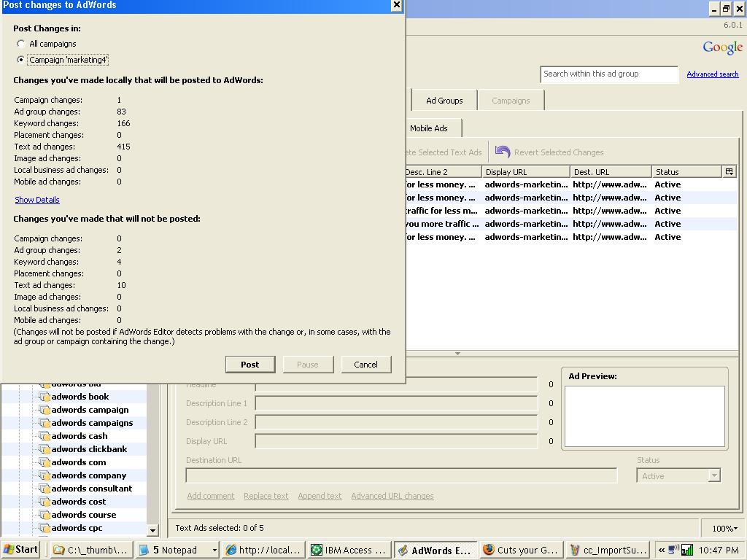Close the Post changes to AdWords dialog
The width and height of the screenshot is (747, 560).
click(x=396, y=5)
